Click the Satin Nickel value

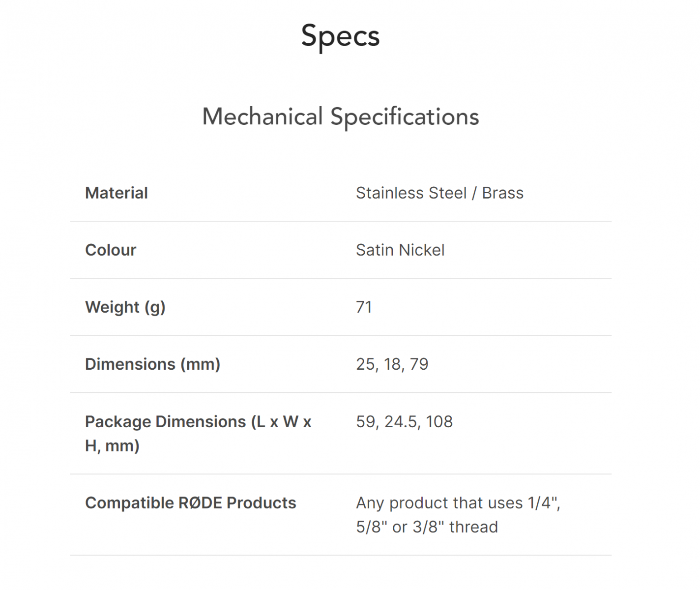click(x=400, y=250)
